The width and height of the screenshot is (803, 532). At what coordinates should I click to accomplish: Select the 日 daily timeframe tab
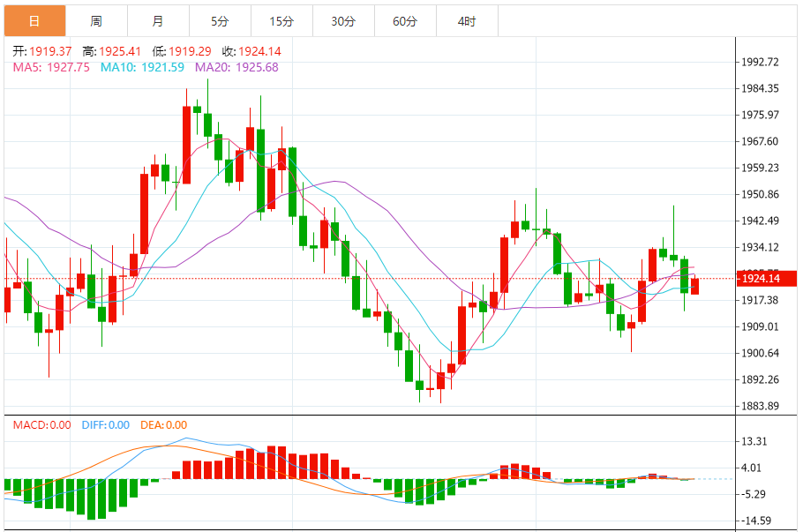(34, 21)
